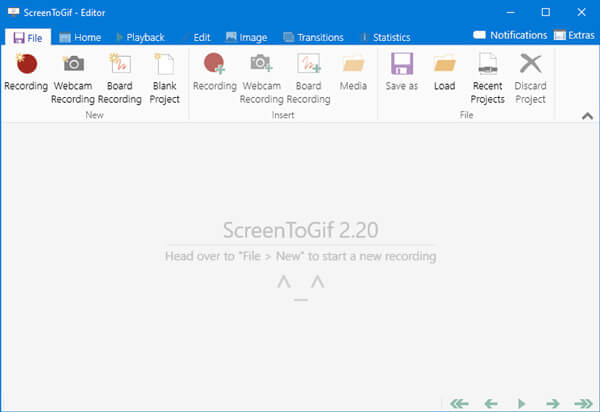
Task: Open the Edit tab
Action: [x=197, y=37]
